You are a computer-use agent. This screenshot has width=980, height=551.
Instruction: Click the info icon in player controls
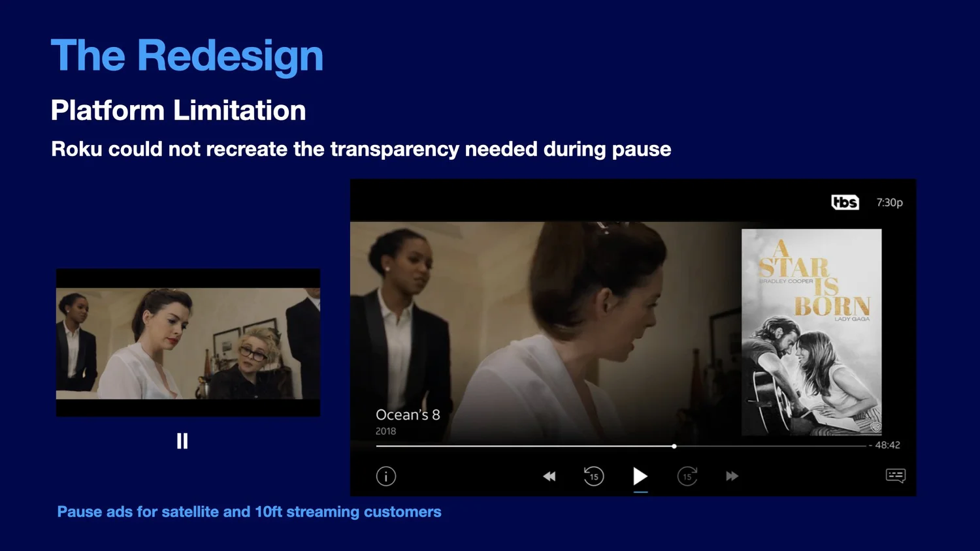(x=386, y=476)
